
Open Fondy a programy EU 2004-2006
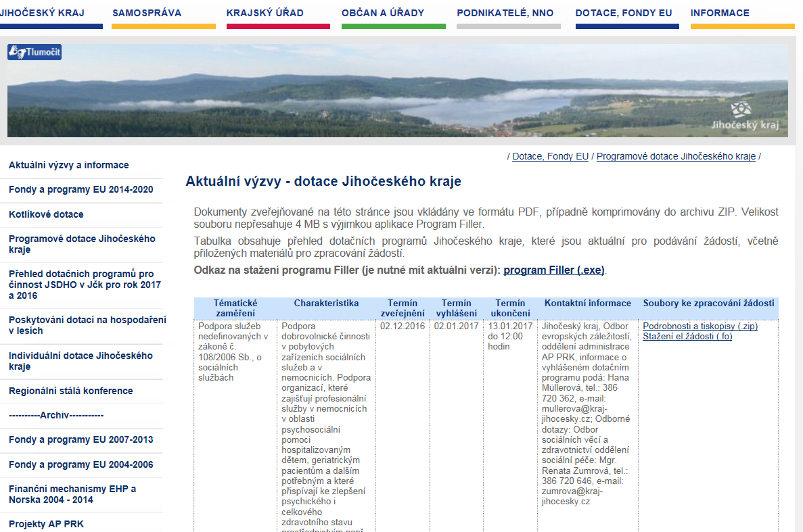81,464
